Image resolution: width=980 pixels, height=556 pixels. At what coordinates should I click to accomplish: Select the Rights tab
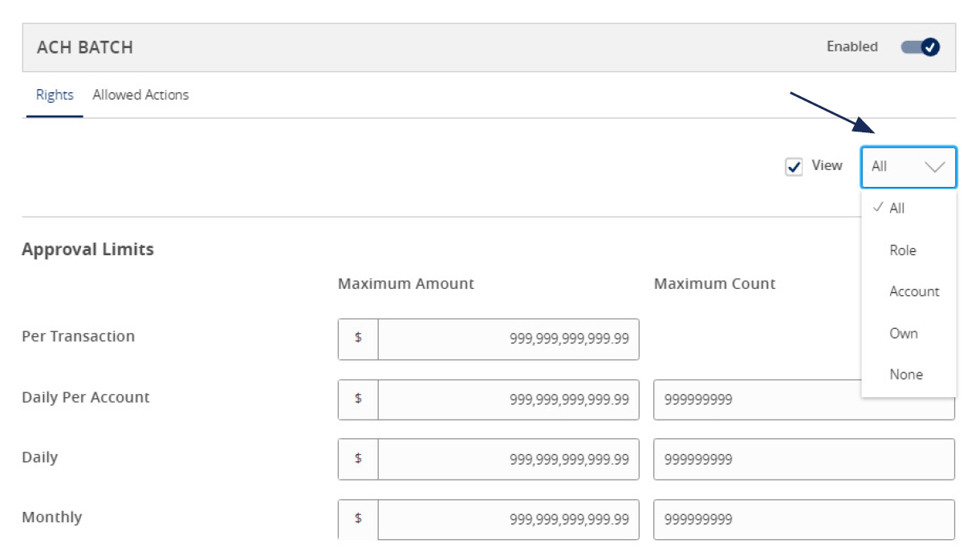click(53, 95)
